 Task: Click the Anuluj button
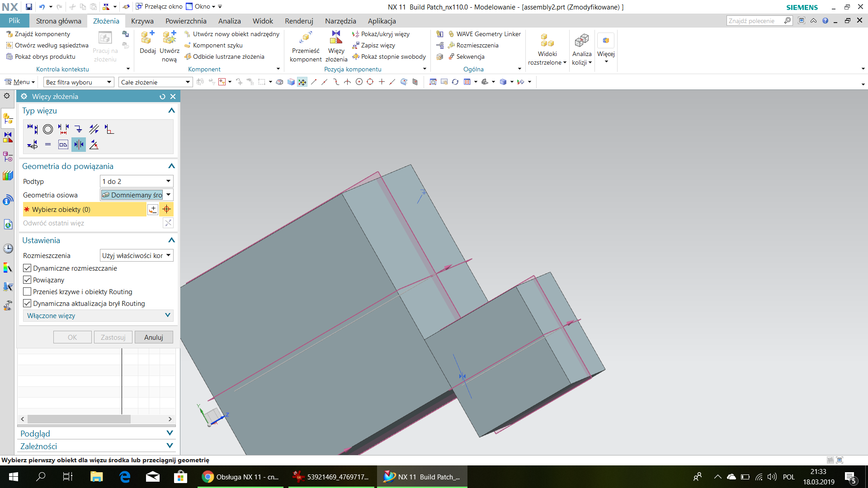pyautogui.click(x=154, y=337)
